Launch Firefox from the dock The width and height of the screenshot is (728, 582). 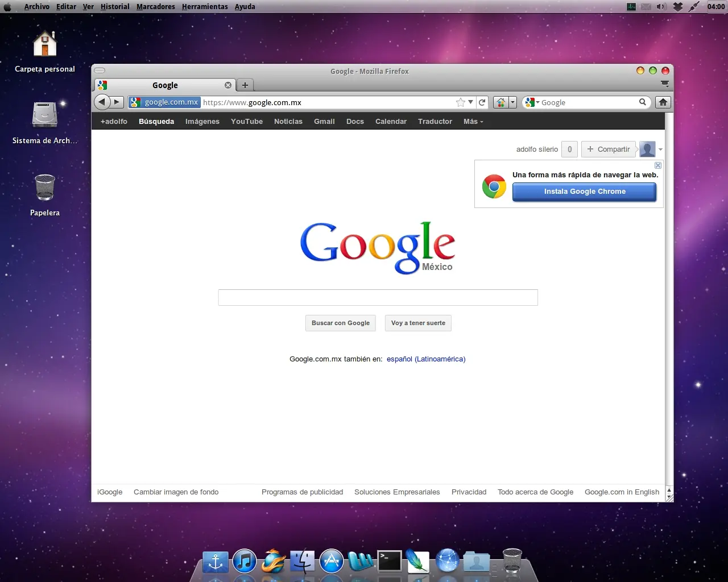point(274,562)
